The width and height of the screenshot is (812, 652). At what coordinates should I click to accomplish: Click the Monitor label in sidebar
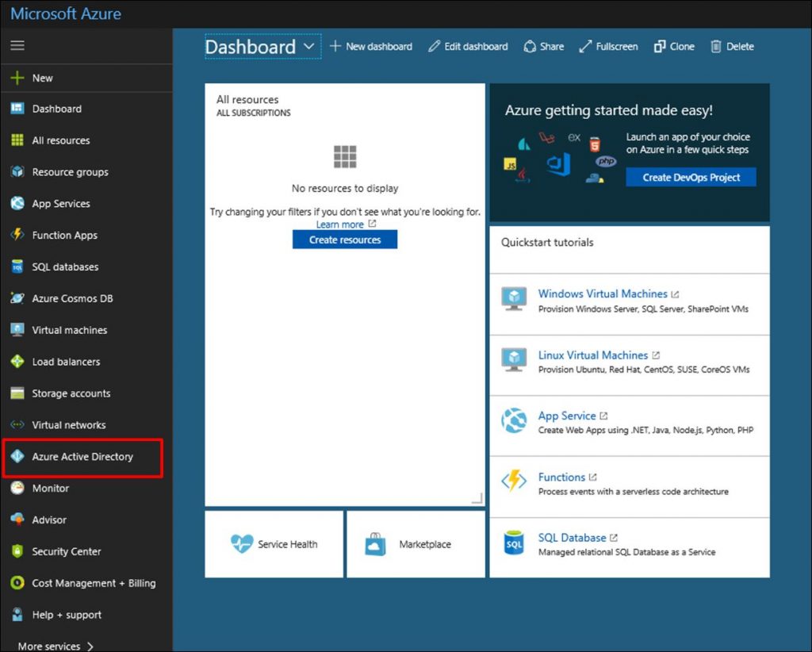pyautogui.click(x=51, y=488)
